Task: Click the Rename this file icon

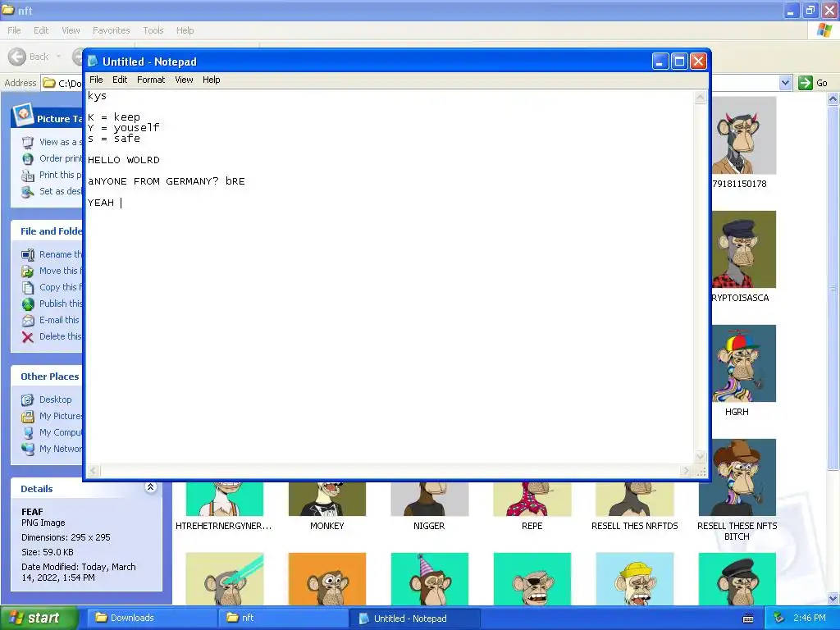Action: 28,255
